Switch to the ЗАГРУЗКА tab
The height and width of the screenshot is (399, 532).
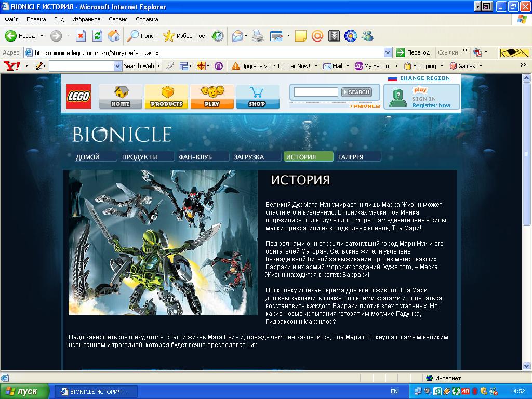pos(256,157)
